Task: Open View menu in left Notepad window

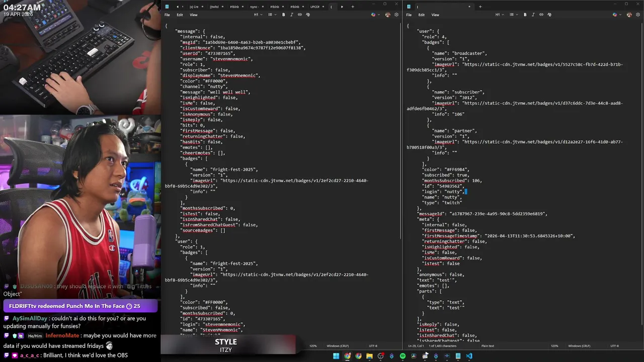Action: [194, 15]
